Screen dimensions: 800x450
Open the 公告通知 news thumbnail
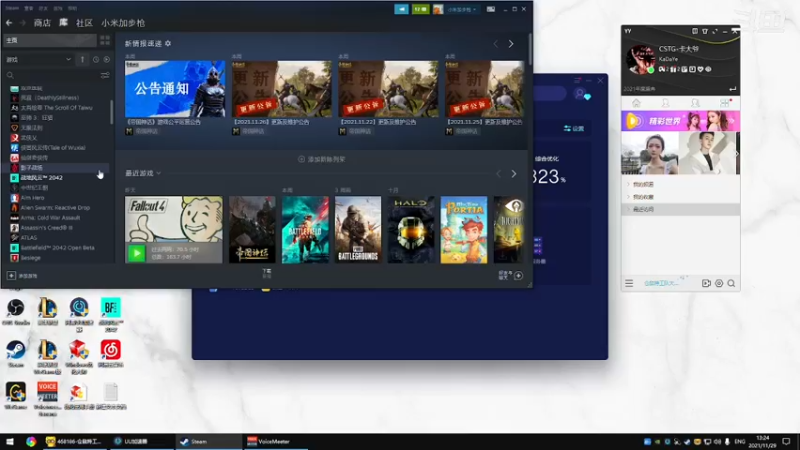pos(175,89)
